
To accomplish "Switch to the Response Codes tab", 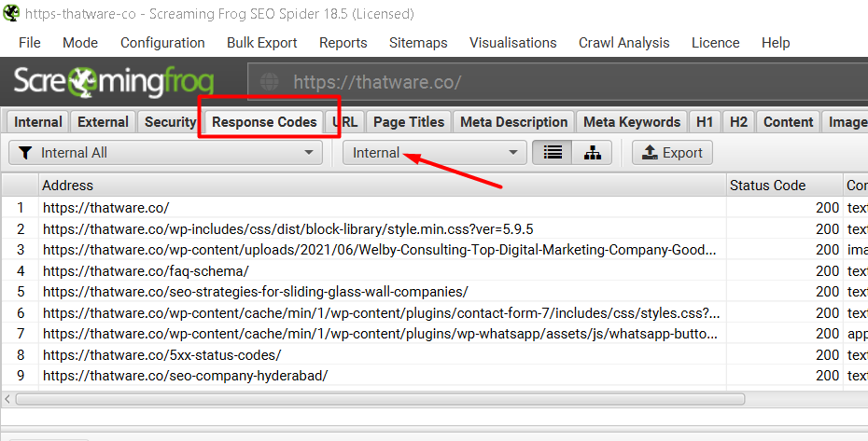I will [264, 122].
